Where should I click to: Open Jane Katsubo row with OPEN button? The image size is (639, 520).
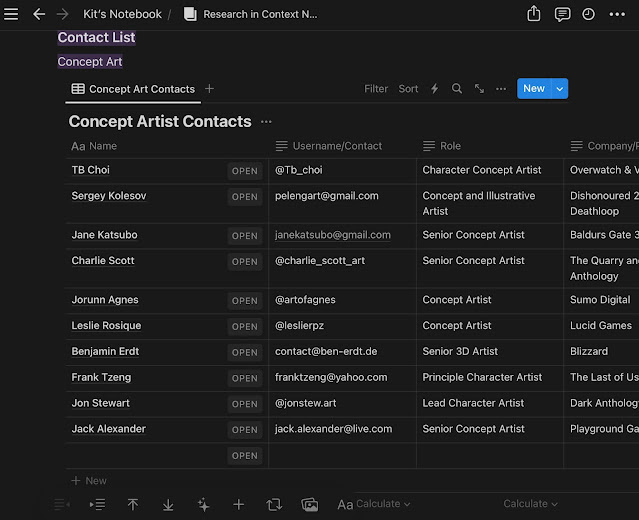coord(245,236)
